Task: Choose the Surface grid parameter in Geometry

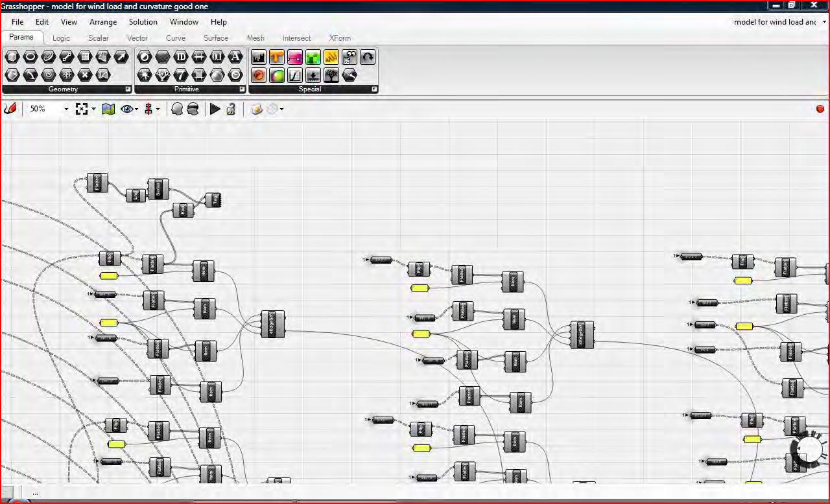Action: click(85, 57)
